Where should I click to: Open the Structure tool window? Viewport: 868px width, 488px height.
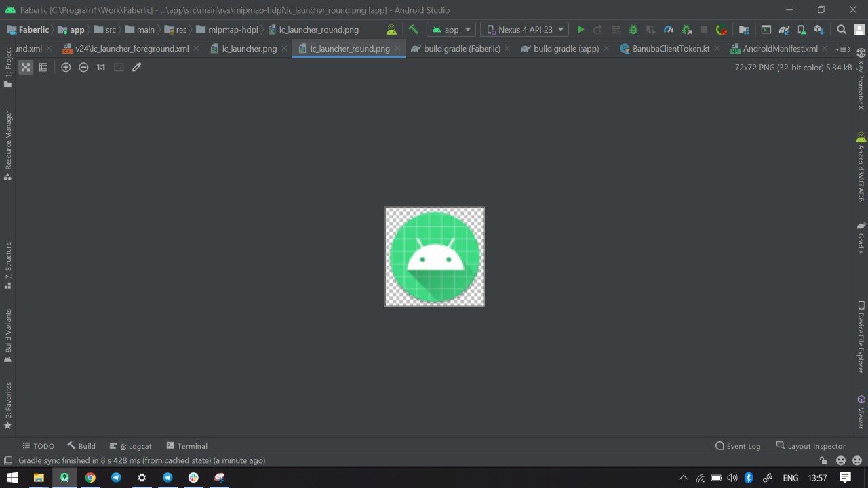point(8,265)
